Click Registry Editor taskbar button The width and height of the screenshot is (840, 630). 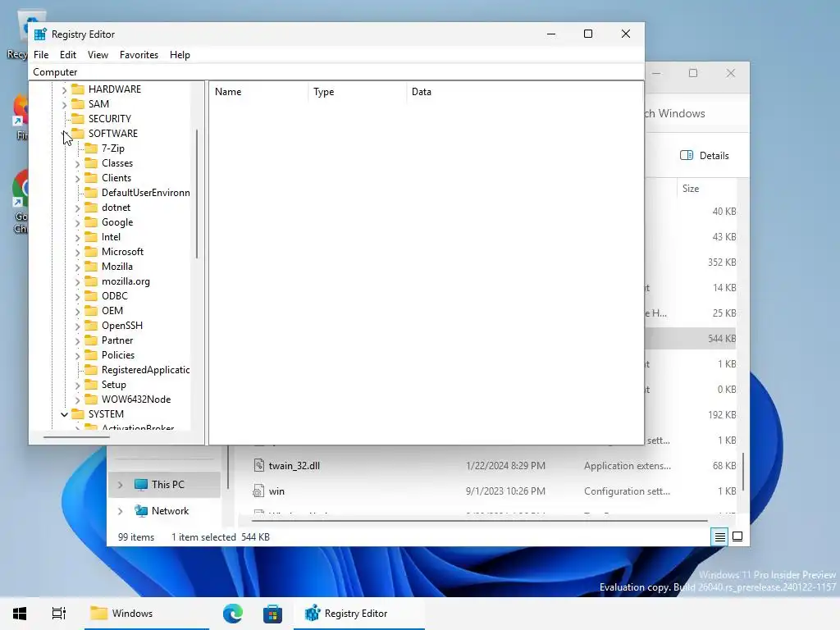359,614
